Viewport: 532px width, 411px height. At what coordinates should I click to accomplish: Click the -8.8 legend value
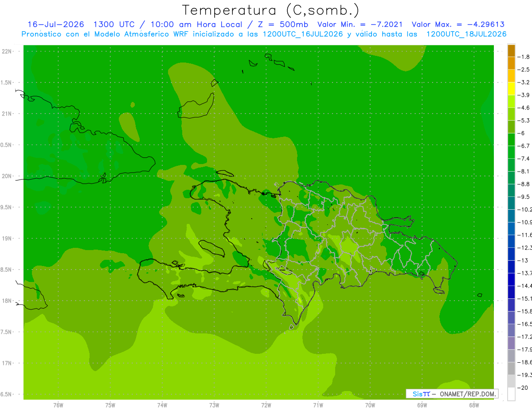click(x=524, y=184)
